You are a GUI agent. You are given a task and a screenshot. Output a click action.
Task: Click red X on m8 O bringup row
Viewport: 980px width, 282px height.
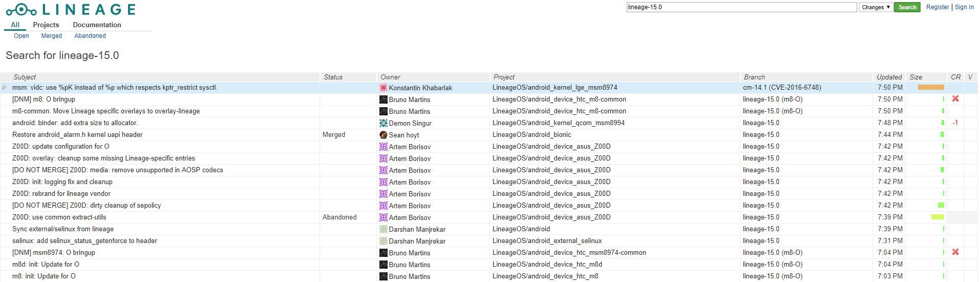click(x=955, y=99)
